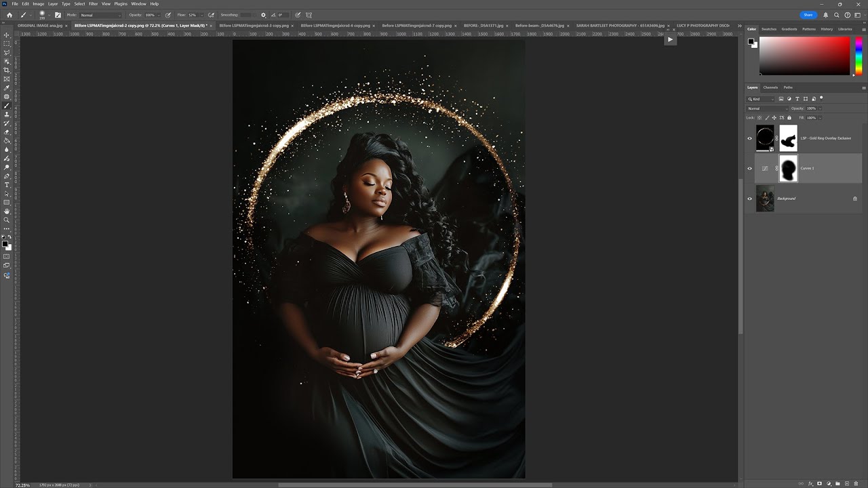Select the Brush tool in toolbox
868x488 pixels.
point(7,106)
